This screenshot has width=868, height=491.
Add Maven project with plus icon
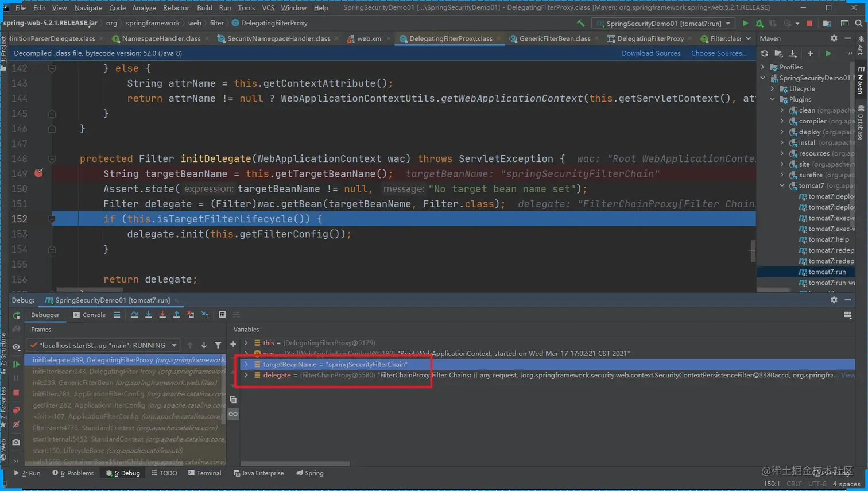(x=810, y=53)
